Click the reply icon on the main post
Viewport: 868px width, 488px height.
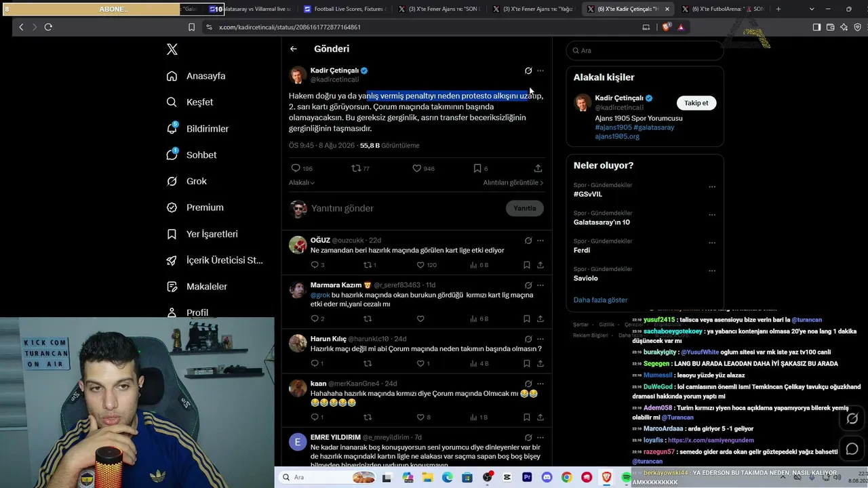pyautogui.click(x=296, y=168)
